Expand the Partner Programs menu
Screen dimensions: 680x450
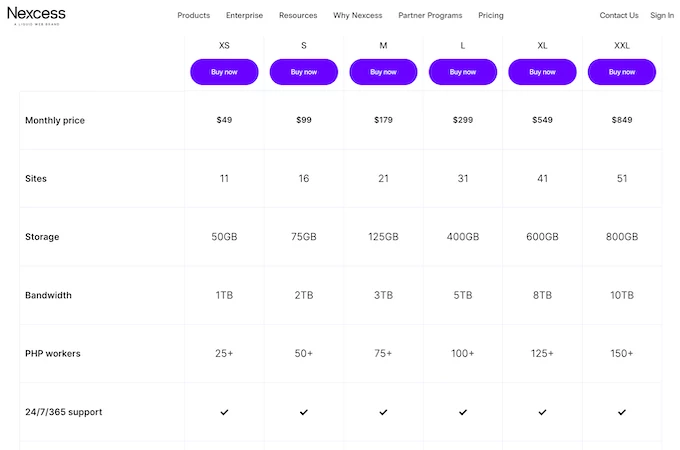coord(430,16)
